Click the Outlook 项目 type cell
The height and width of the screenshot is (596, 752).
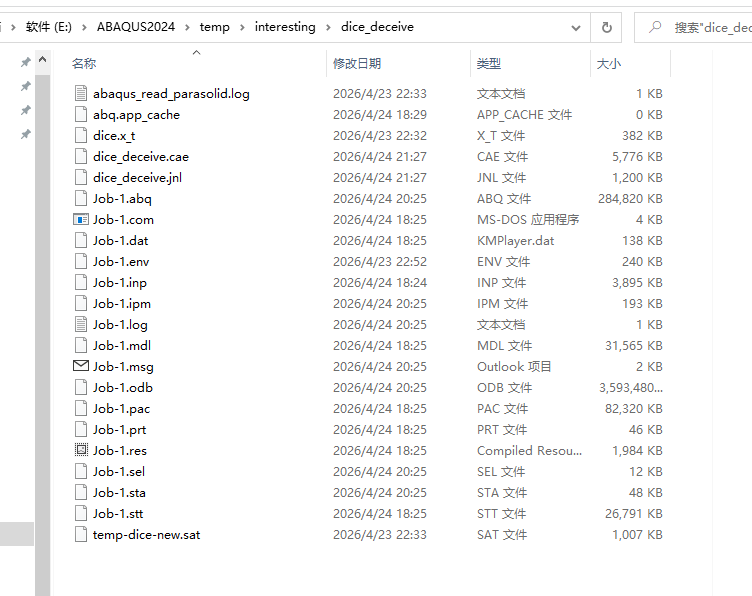[514, 367]
